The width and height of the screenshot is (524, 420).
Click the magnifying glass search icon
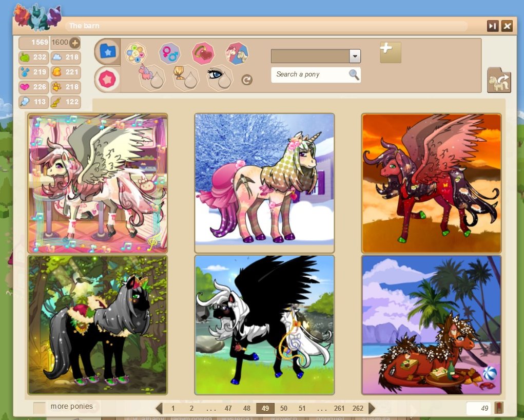(354, 74)
